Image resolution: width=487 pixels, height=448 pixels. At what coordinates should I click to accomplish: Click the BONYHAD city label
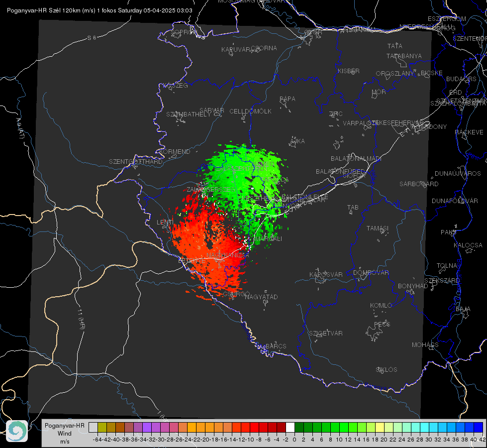pyautogui.click(x=413, y=286)
